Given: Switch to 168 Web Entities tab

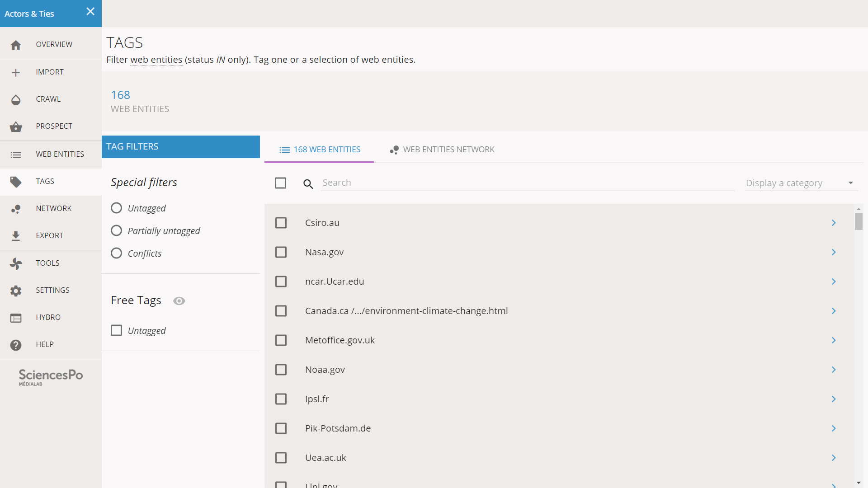Looking at the screenshot, I should coord(319,150).
